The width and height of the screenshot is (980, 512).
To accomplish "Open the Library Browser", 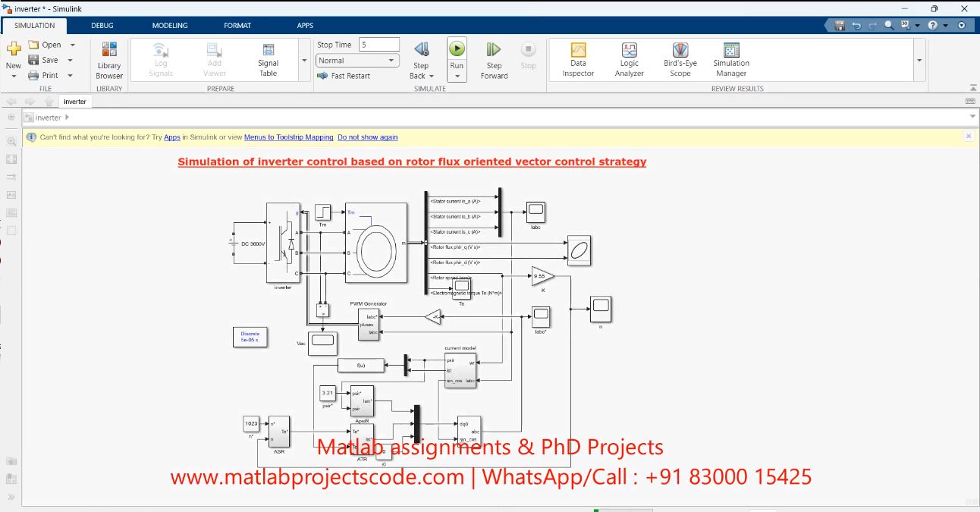I will coord(109,61).
